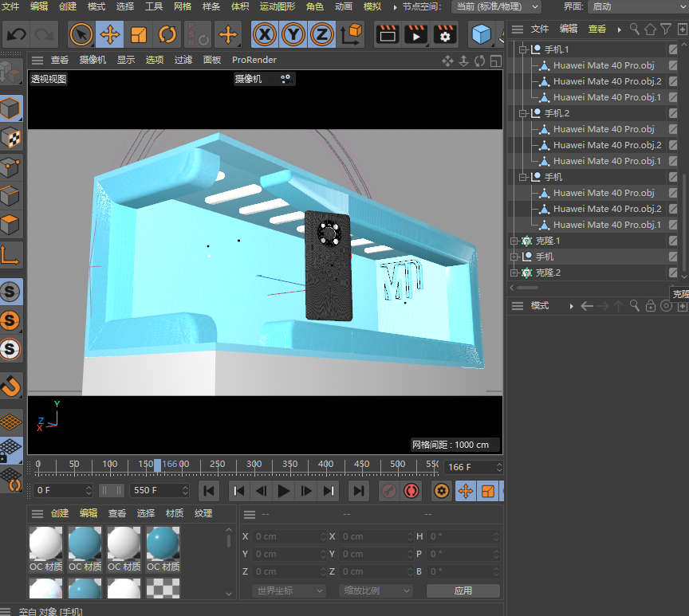Select the first white OC material thumbnail

[45, 543]
